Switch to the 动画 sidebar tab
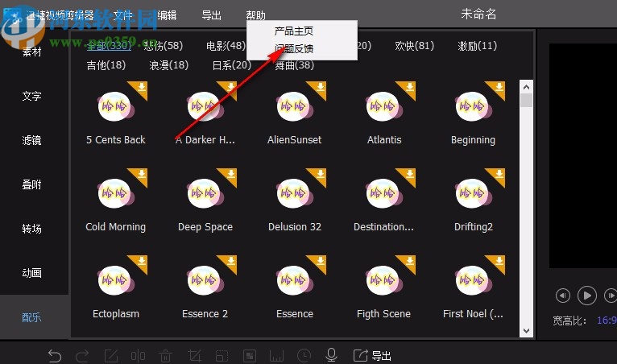The height and width of the screenshot is (364, 617). point(32,273)
